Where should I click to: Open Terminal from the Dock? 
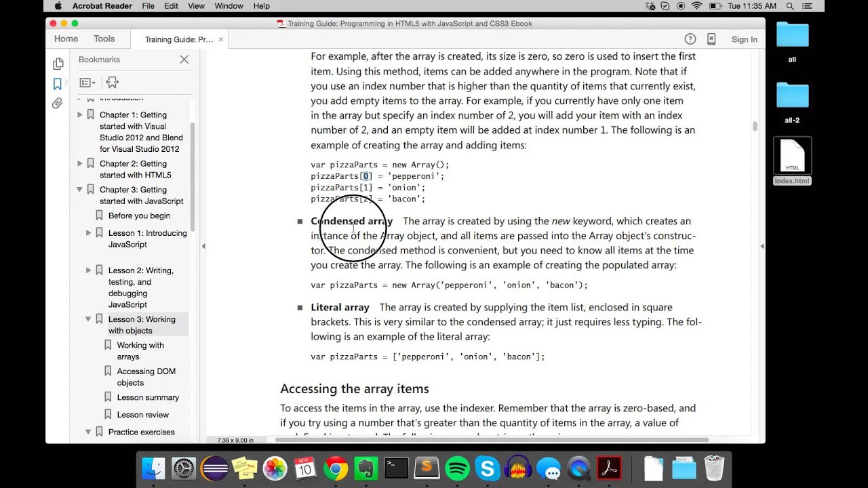click(x=396, y=468)
